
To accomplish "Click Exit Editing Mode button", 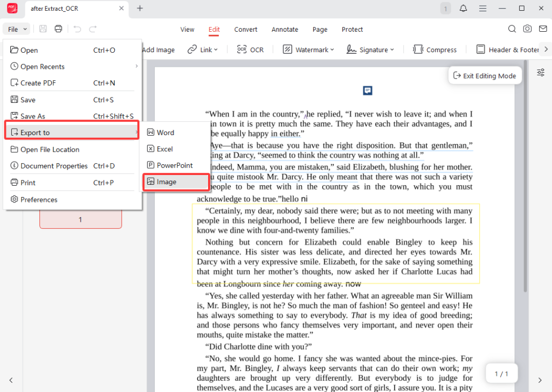I will tap(485, 75).
